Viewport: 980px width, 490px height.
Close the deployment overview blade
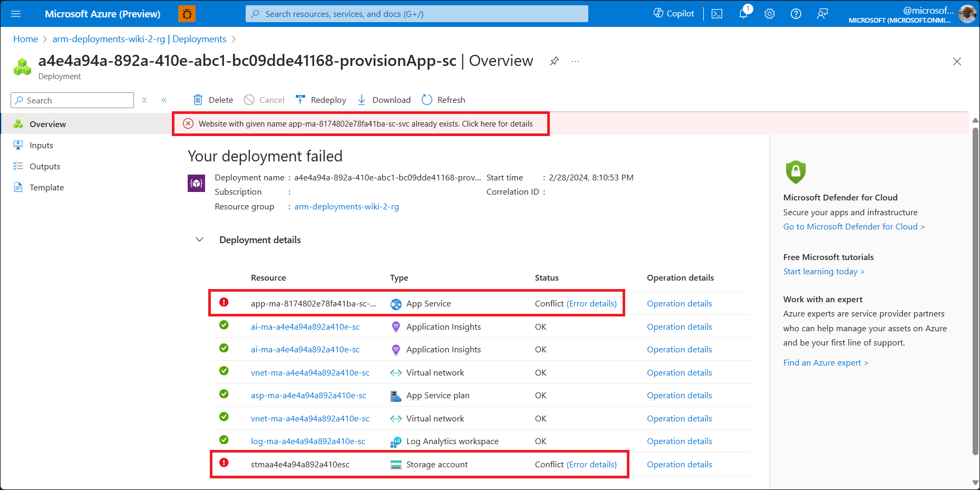(x=957, y=61)
